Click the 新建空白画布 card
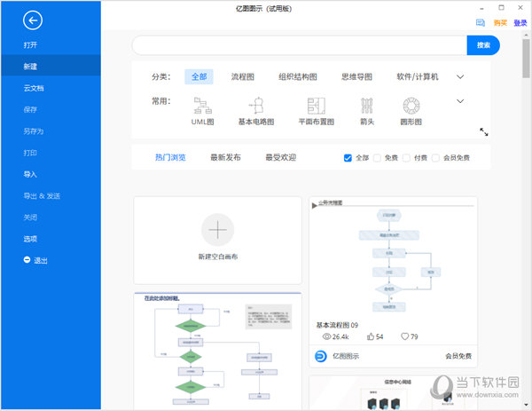Screen dimensions: 532x411 218,241
